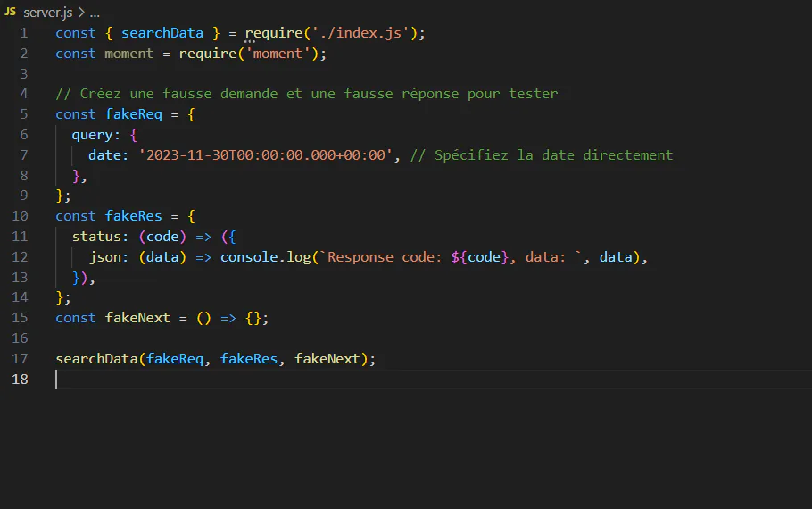812x509 pixels.
Task: Open the breadcrumb ellipsis symbol list
Action: (x=95, y=12)
